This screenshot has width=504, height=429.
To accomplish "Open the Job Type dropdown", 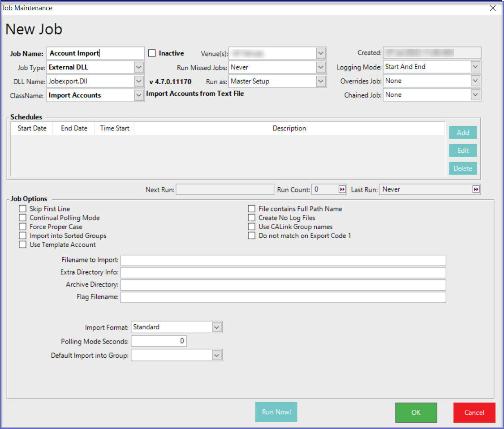I will pos(139,68).
